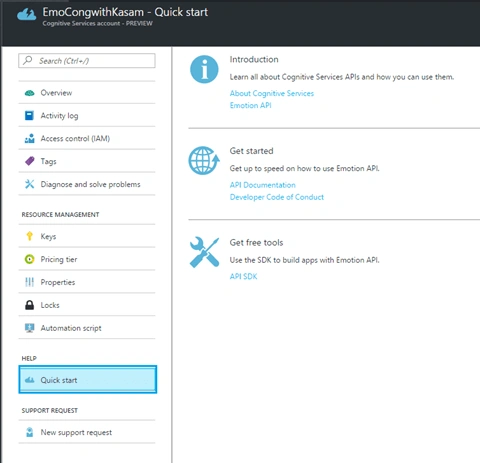
Task: Select the Quick start menu item
Action: [88, 380]
